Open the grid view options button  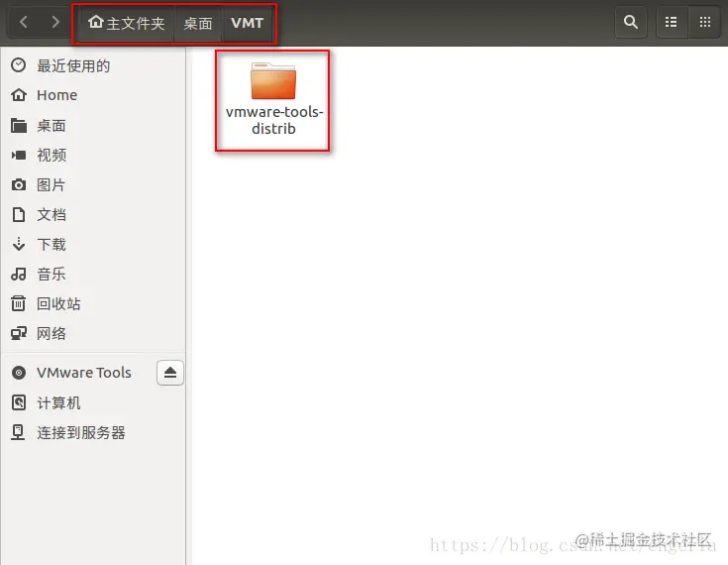(705, 22)
